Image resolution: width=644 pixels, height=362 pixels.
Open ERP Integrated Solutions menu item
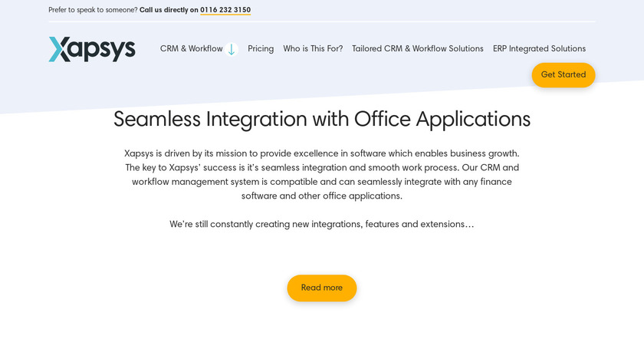click(539, 48)
